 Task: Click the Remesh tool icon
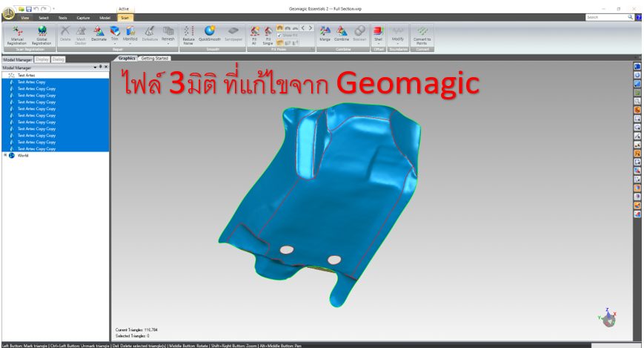pos(168,31)
